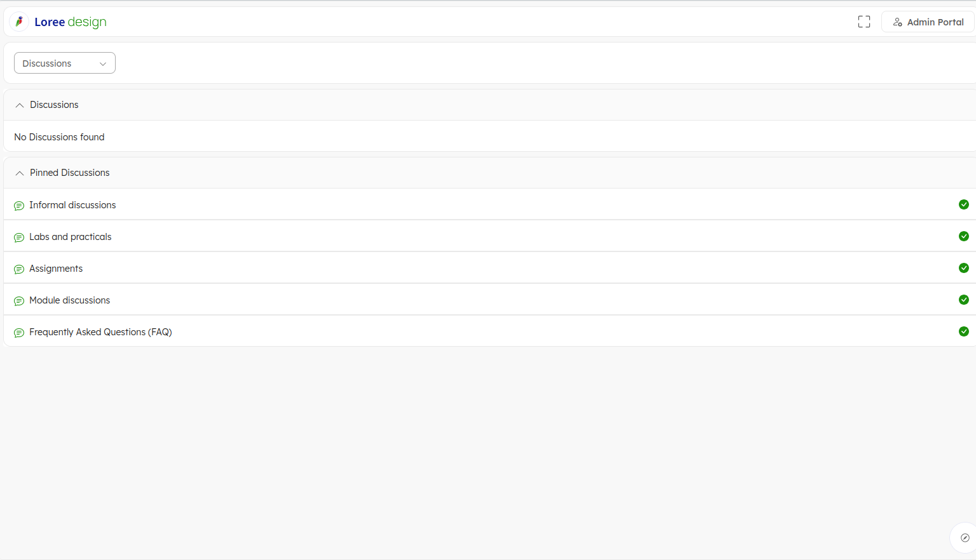976x560 pixels.
Task: Click the Assignments chat bubble icon
Action: coord(19,269)
